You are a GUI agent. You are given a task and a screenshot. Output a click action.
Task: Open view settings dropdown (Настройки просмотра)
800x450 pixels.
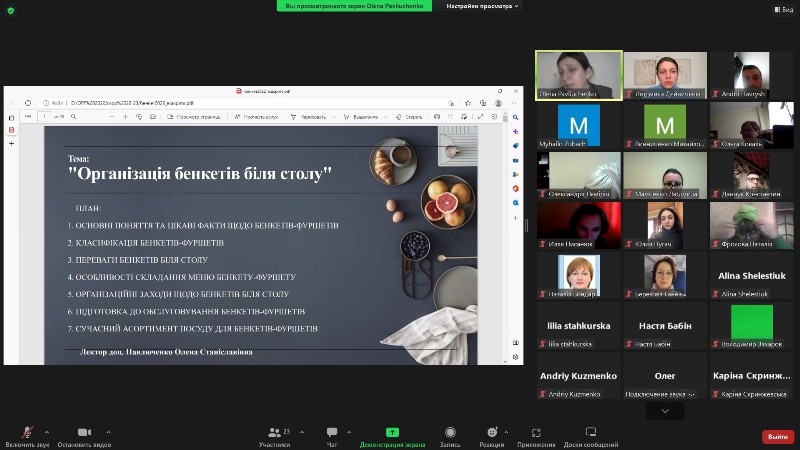[x=482, y=6]
